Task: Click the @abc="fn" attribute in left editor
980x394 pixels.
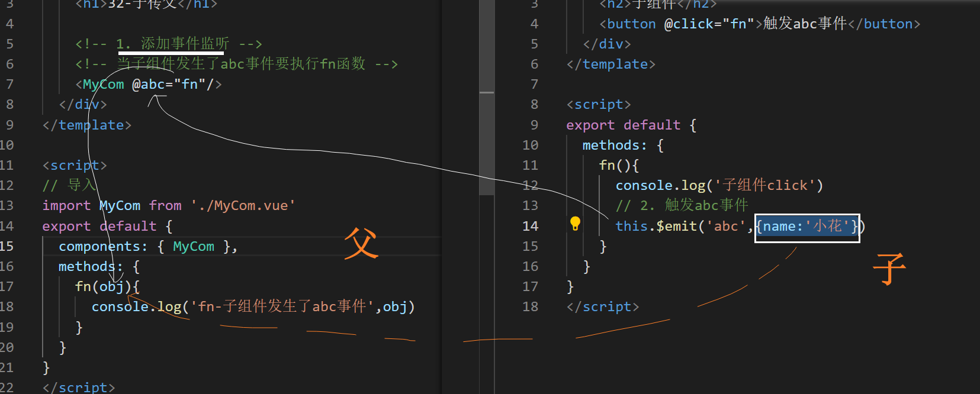Action: click(x=169, y=84)
